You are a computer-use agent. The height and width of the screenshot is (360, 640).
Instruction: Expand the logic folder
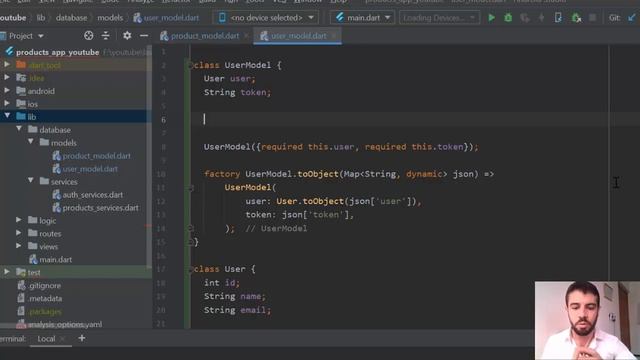point(19,220)
